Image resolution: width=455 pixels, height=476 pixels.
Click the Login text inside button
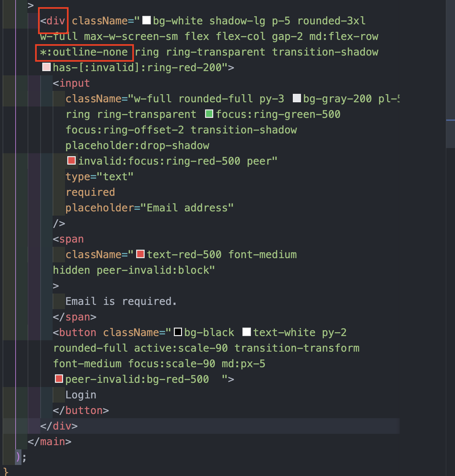[81, 395]
